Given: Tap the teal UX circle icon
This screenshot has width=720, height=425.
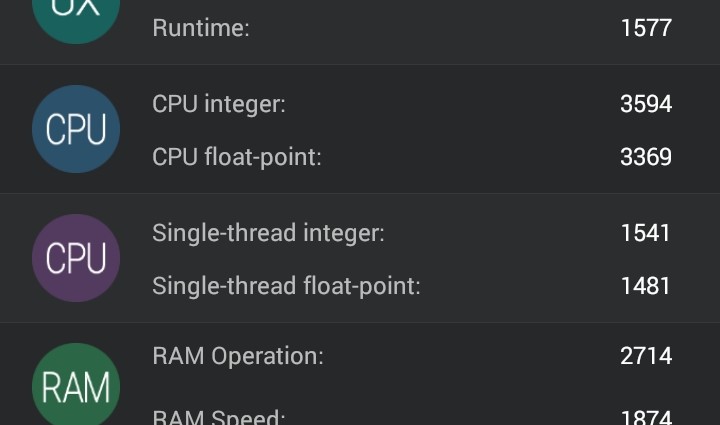Looking at the screenshot, I should [76, 14].
